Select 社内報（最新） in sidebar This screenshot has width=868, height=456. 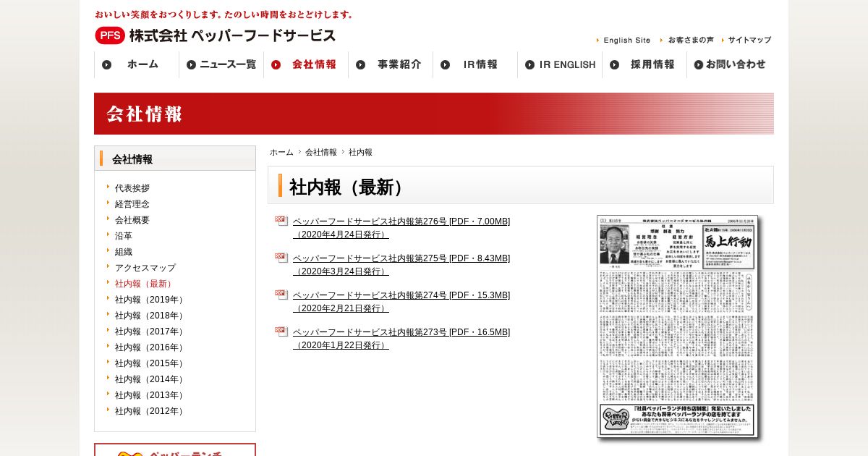coord(145,284)
